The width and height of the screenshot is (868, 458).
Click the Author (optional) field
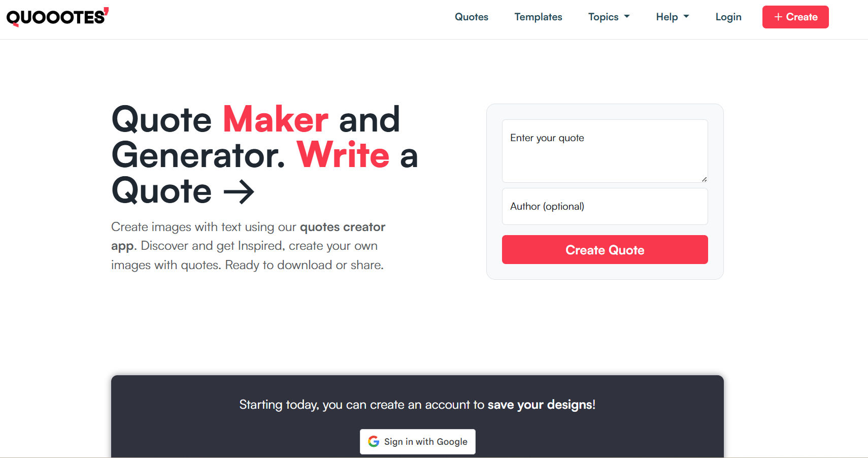pyautogui.click(x=604, y=207)
